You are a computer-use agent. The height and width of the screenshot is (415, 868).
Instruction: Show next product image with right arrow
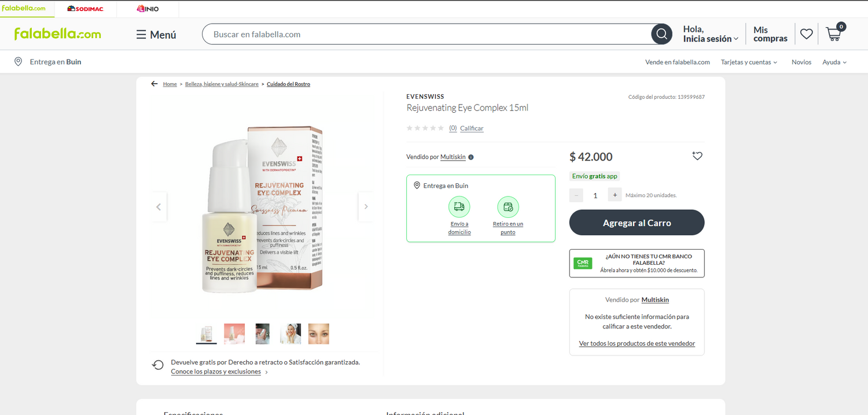click(366, 207)
